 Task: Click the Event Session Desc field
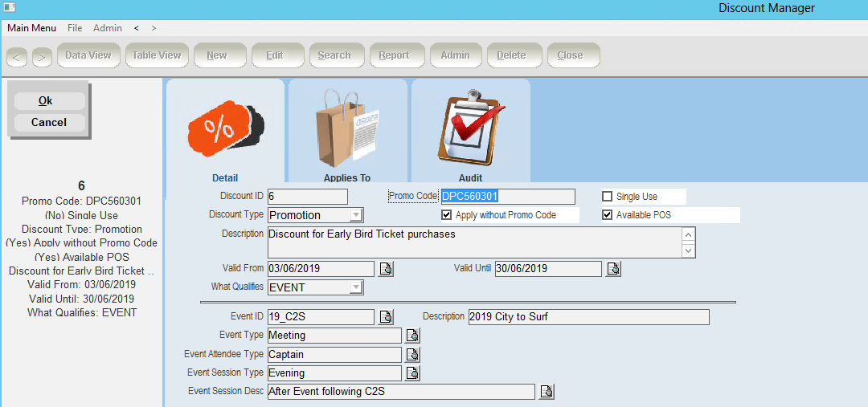tap(401, 392)
